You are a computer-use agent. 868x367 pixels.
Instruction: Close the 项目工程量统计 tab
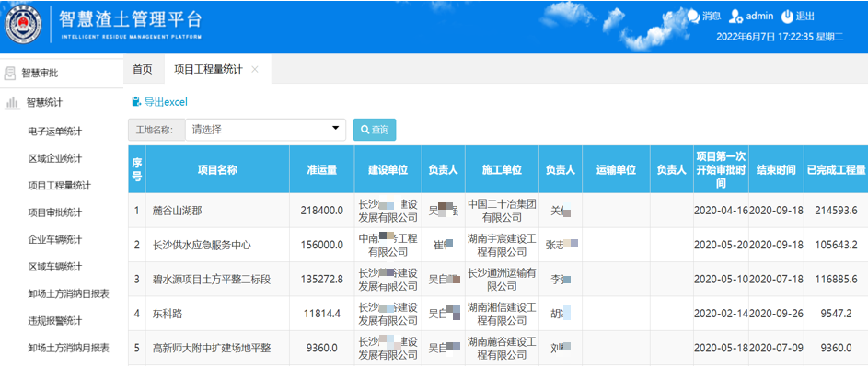point(255,69)
